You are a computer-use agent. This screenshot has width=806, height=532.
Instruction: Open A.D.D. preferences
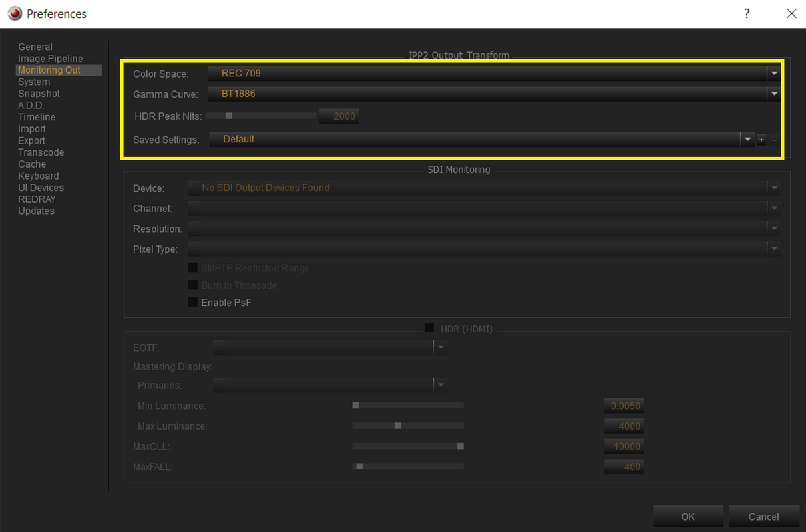pyautogui.click(x=31, y=105)
